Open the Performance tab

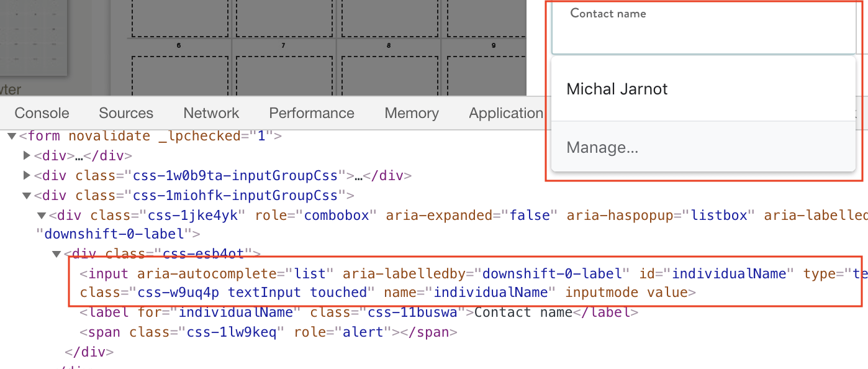[311, 112]
